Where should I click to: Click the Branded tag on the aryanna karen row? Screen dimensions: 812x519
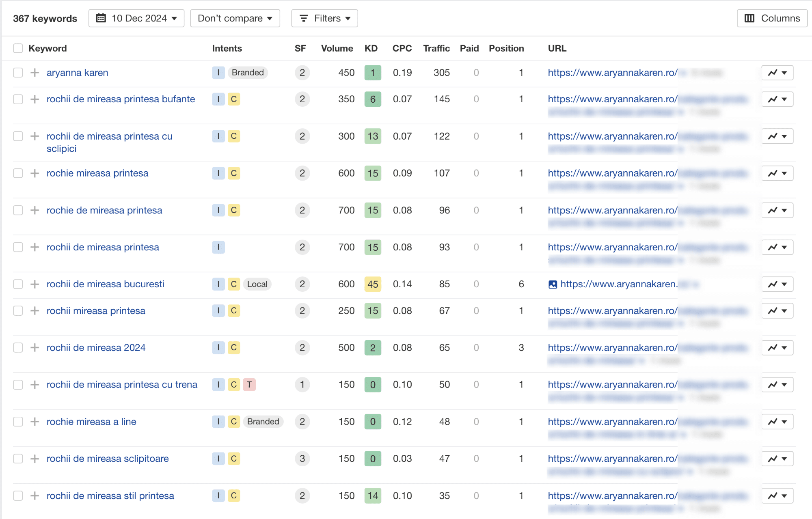point(248,73)
